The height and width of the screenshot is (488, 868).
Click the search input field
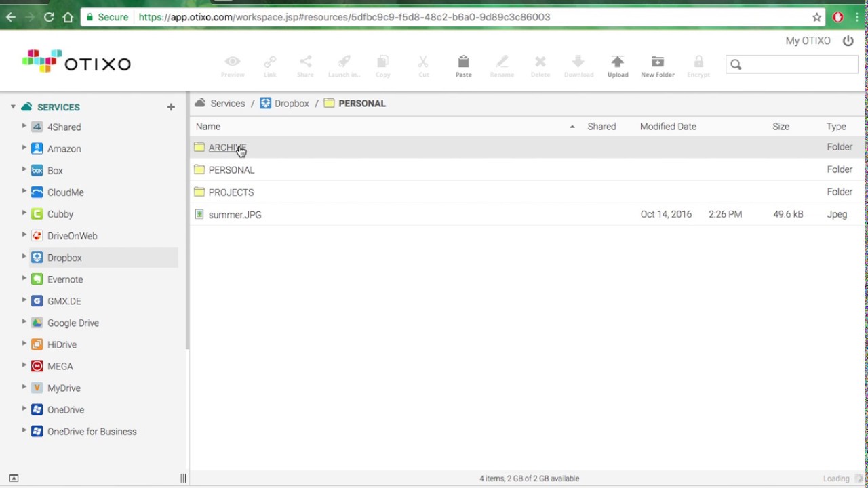[792, 64]
